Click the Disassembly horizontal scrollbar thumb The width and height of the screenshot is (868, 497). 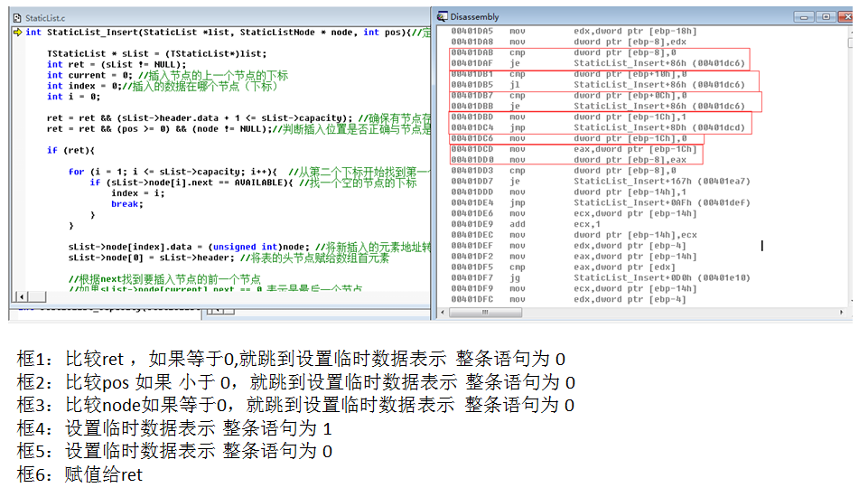click(x=485, y=313)
